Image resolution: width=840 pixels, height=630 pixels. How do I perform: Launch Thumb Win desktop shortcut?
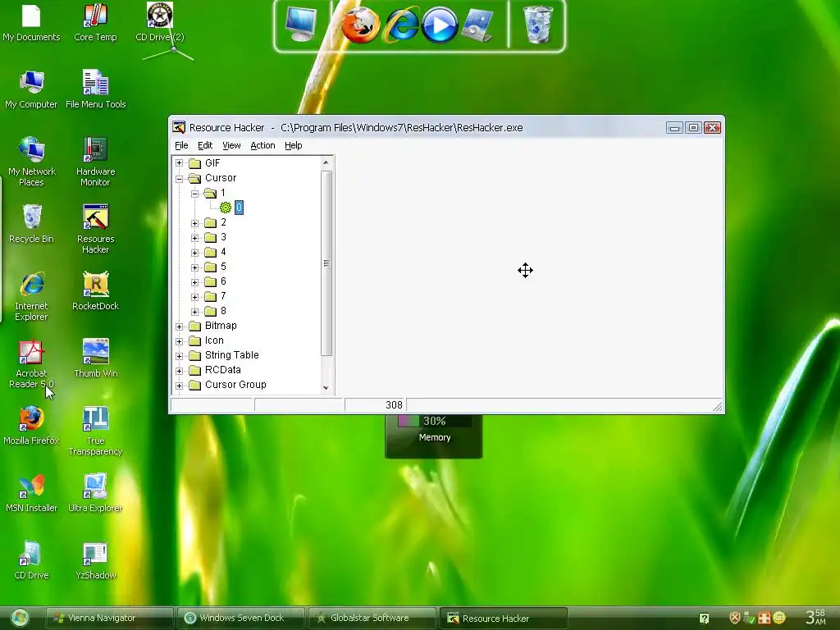pos(95,359)
